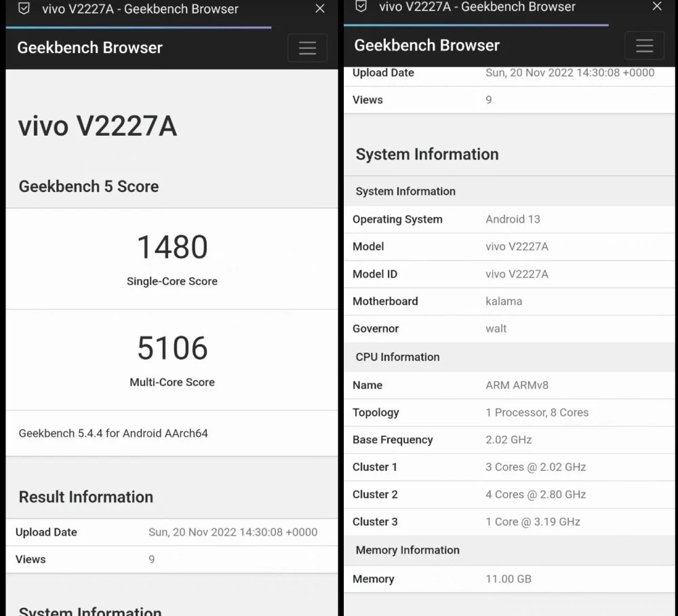Click Geekbench 5.4.4 for Android AArch64 text

(x=113, y=433)
